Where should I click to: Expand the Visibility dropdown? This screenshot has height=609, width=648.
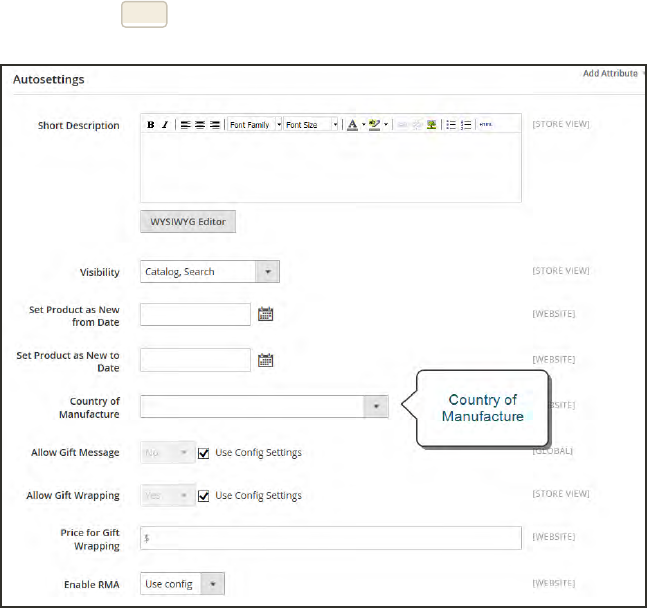(x=267, y=272)
